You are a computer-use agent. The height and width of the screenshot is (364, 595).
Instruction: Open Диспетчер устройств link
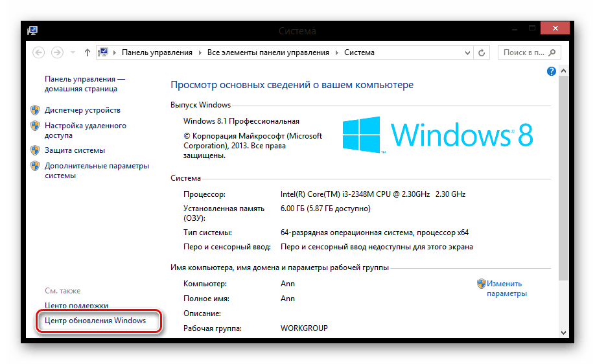click(82, 110)
